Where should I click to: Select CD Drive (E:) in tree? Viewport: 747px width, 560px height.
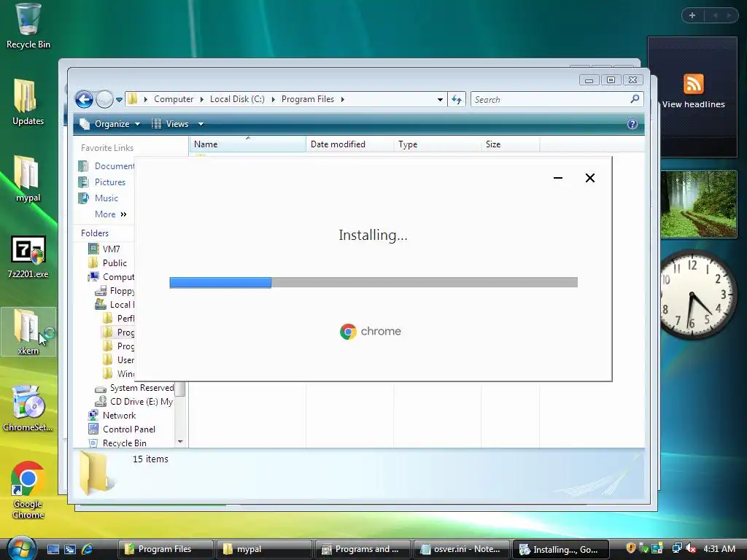(x=134, y=402)
